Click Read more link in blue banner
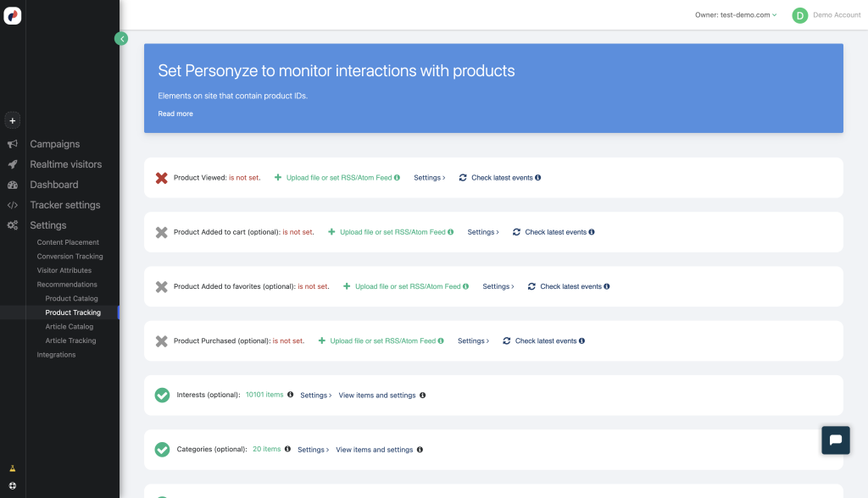 click(x=175, y=113)
